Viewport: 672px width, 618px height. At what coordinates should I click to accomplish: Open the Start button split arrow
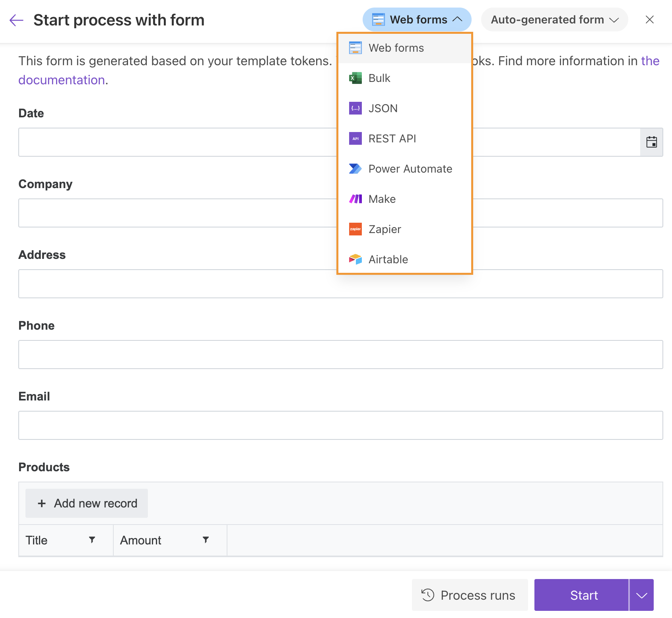[x=641, y=595]
